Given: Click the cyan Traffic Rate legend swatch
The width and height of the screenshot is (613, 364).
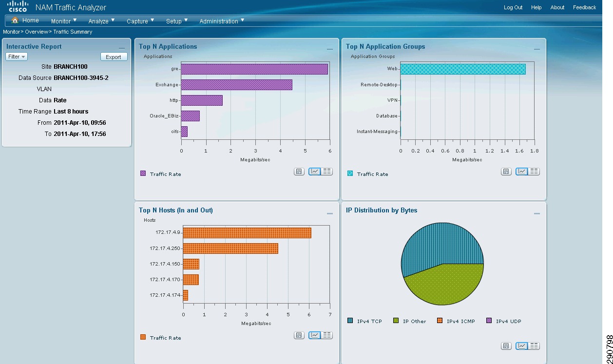Looking at the screenshot, I should point(350,173).
